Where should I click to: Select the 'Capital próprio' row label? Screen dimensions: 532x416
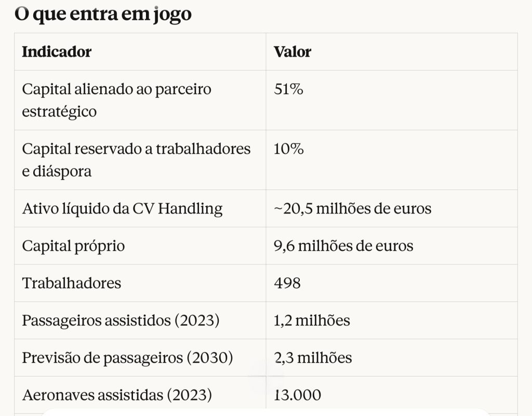[x=73, y=246]
